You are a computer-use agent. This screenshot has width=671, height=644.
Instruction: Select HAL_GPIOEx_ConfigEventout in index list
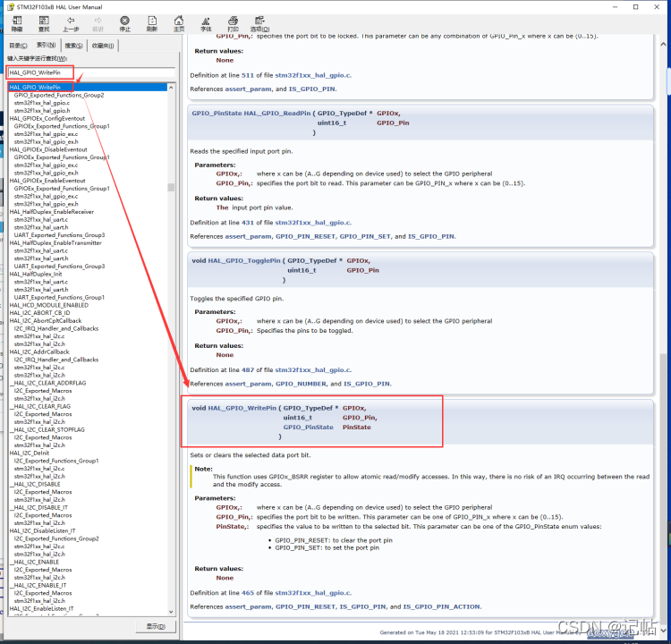47,119
